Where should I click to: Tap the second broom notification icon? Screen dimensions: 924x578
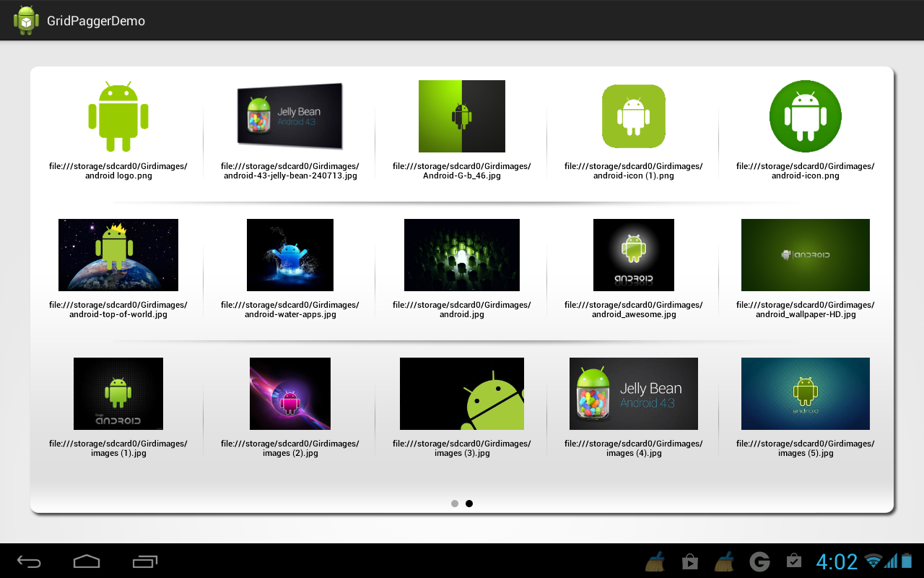pyautogui.click(x=725, y=561)
